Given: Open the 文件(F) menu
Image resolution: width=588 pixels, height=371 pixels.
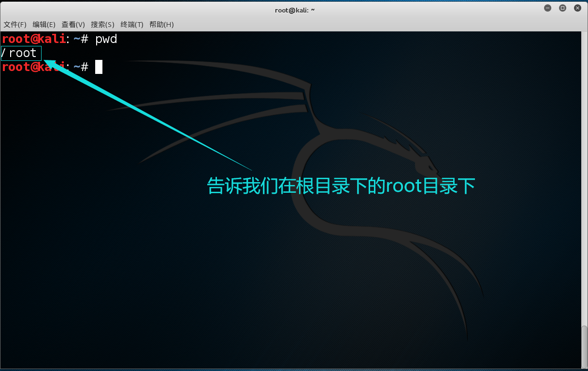Looking at the screenshot, I should (14, 25).
